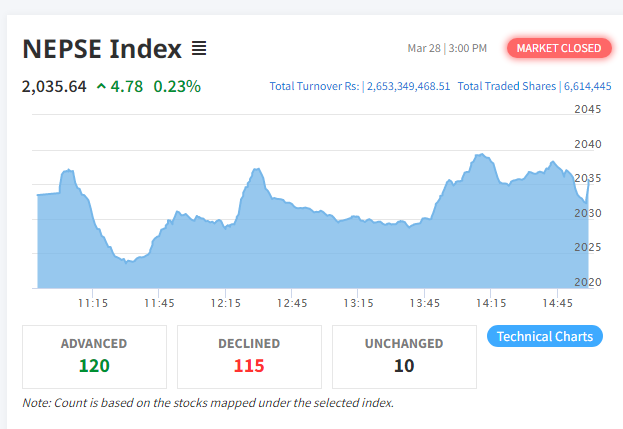Click the NEPSE Index heading
The image size is (623, 429).
coord(102,49)
